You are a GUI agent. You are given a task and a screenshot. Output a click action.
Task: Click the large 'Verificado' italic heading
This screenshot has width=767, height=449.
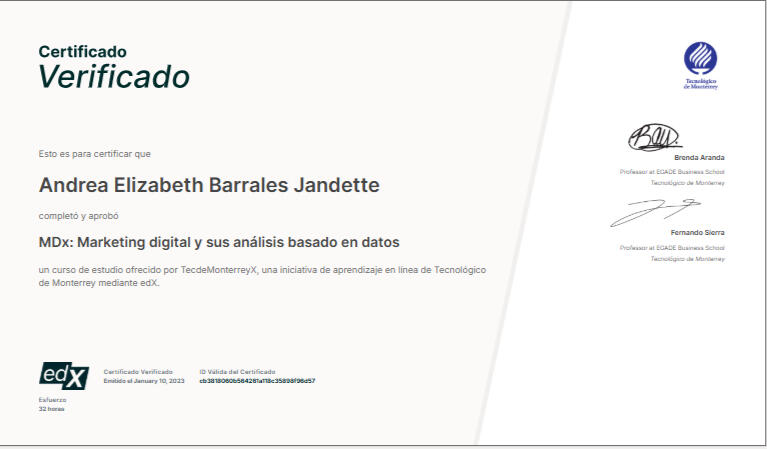[114, 77]
